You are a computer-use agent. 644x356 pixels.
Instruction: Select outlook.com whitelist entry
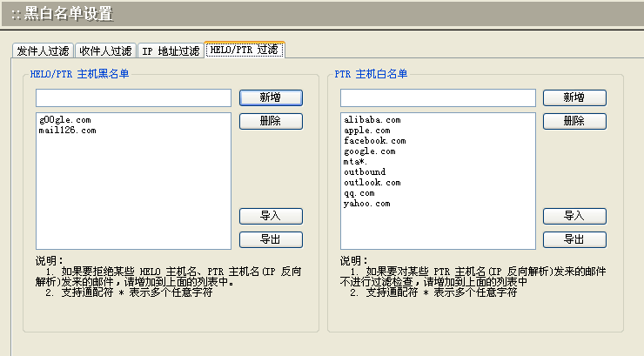tap(372, 183)
